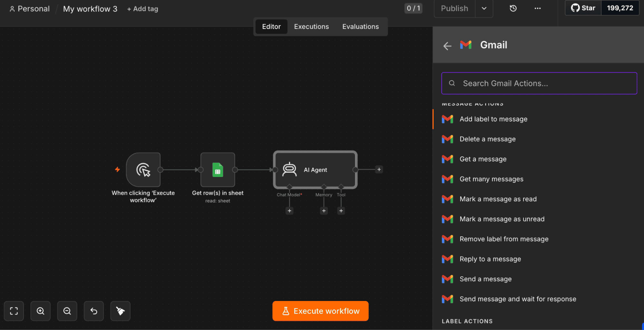
Task: Click the Add tag link
Action: pos(142,9)
